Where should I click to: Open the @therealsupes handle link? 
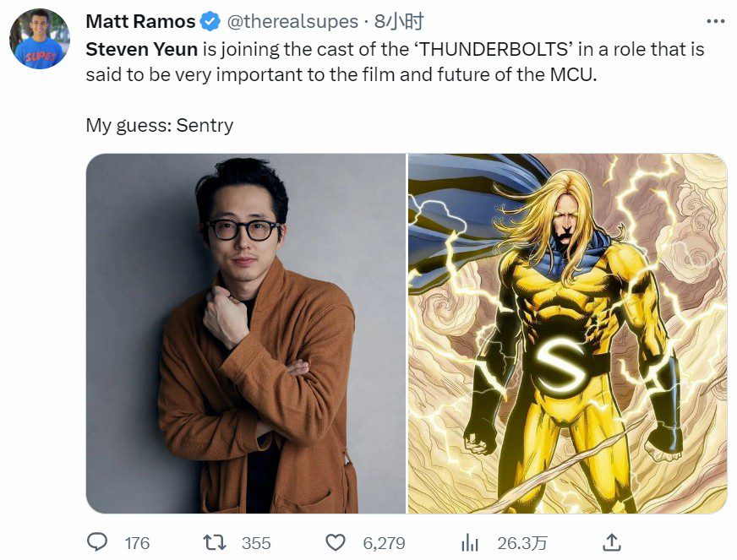292,22
